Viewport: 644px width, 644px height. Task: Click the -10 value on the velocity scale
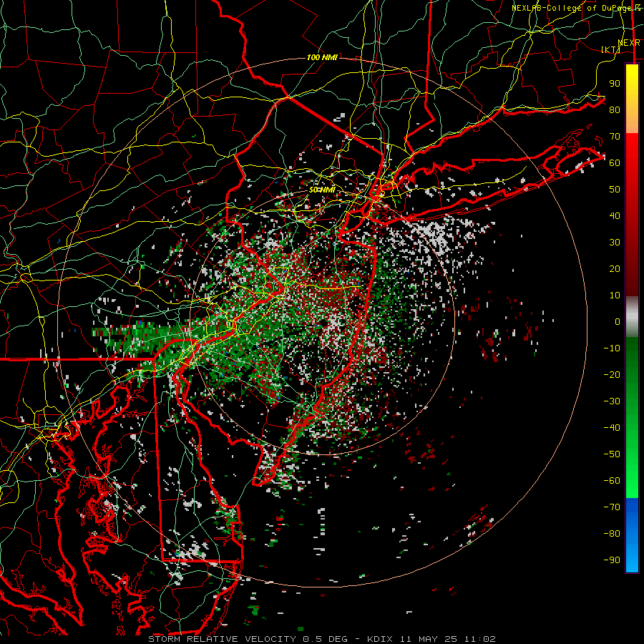tap(612, 348)
